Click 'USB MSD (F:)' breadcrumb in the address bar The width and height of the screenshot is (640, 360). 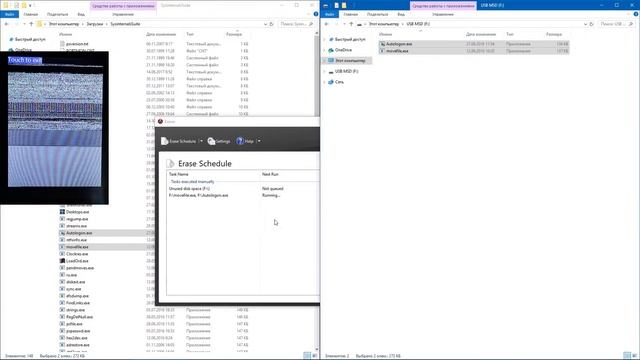tap(418, 24)
